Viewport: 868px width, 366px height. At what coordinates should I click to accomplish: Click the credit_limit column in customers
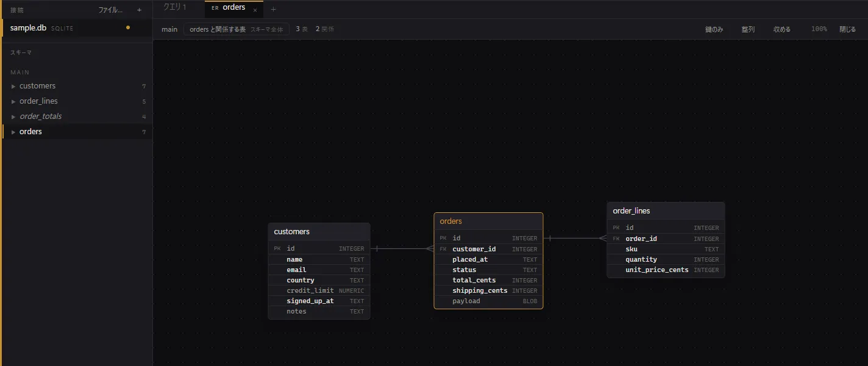pos(319,290)
